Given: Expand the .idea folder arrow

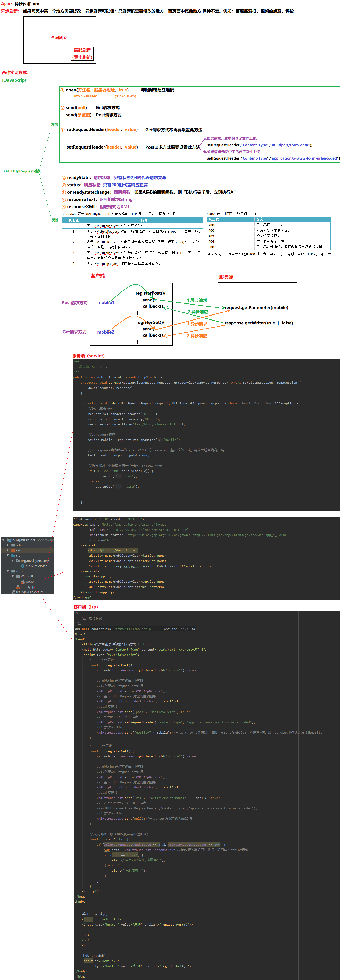Looking at the screenshot, I should tap(8, 545).
